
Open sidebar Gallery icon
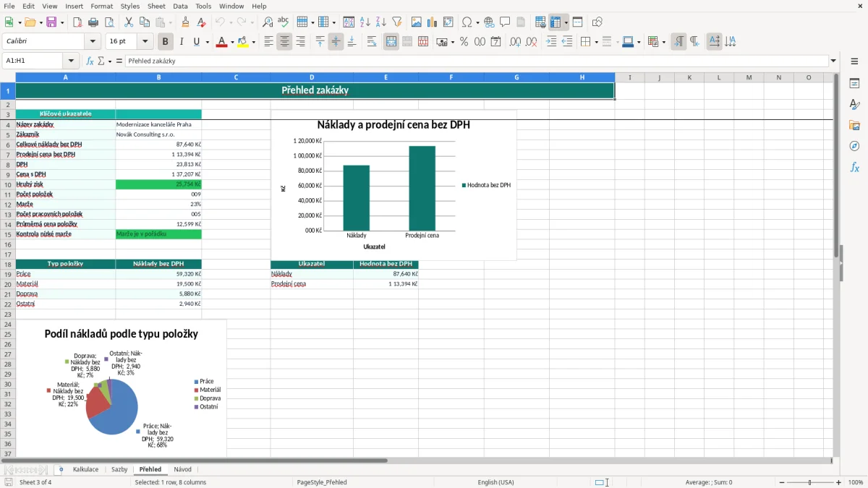point(854,125)
